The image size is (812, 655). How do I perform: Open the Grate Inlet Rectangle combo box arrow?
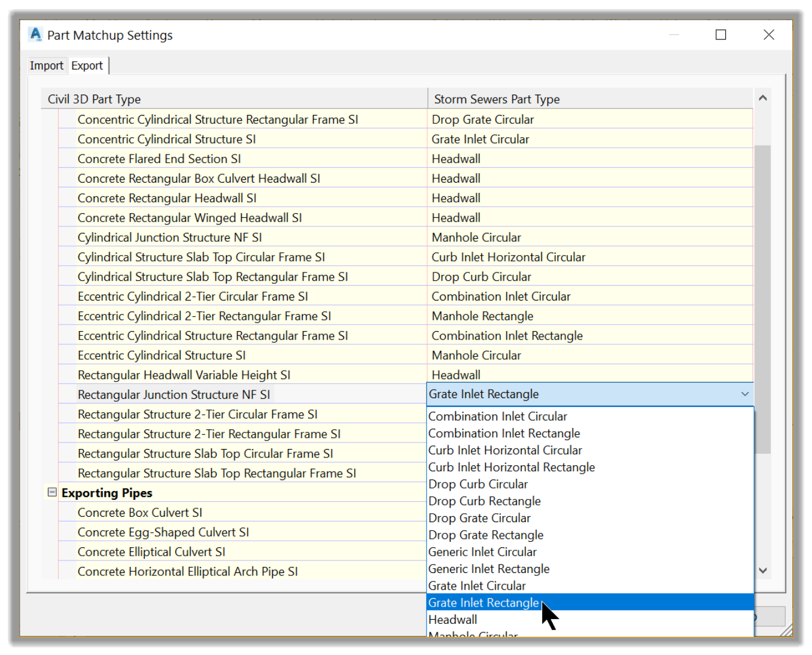tap(744, 394)
